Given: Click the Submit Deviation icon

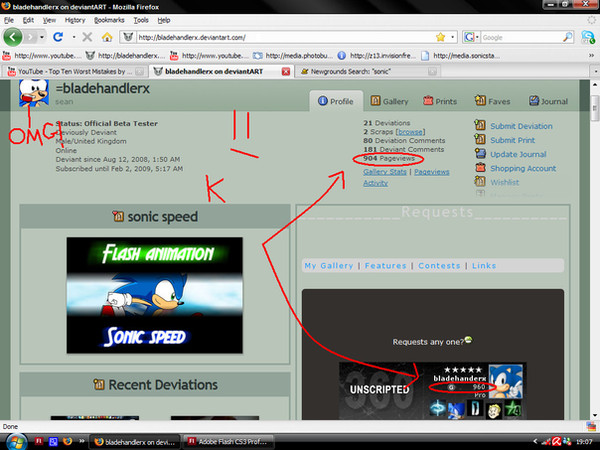Looking at the screenshot, I should [480, 125].
